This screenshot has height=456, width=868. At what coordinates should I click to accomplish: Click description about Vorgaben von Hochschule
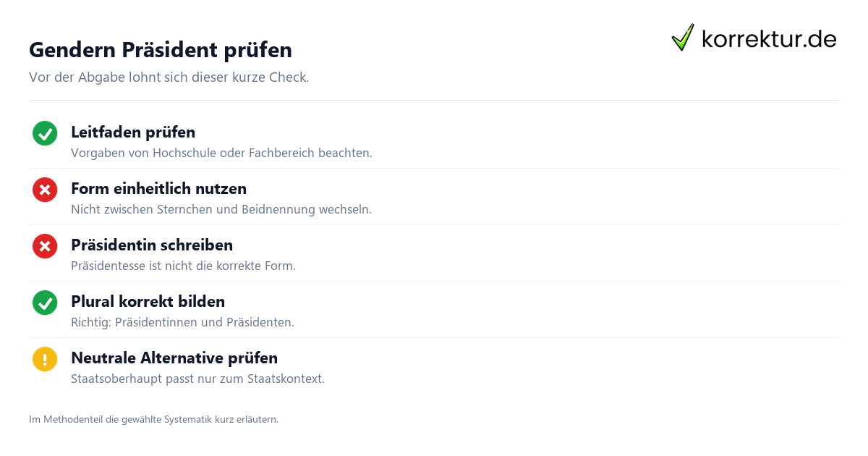click(x=221, y=153)
